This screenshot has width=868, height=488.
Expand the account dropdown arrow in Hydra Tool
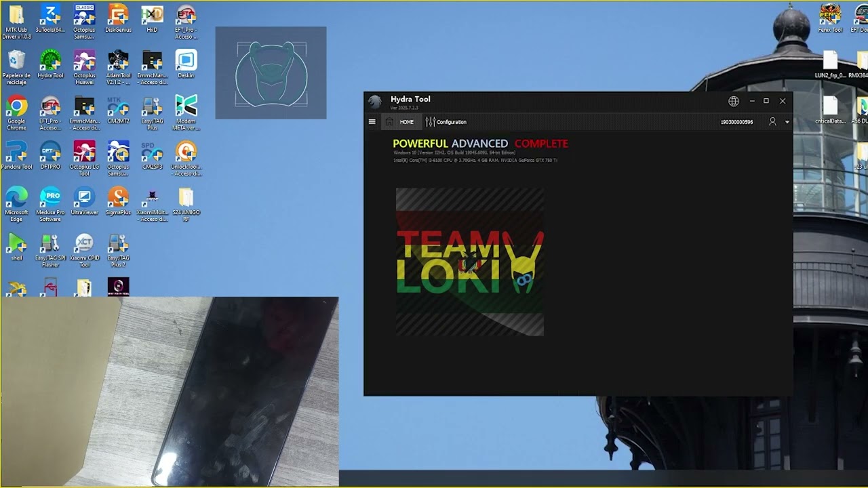click(787, 122)
